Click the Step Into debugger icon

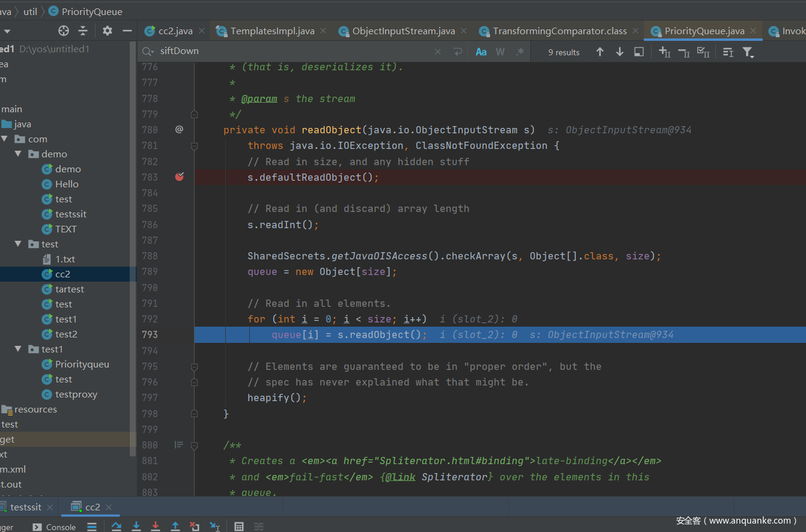pos(136,527)
